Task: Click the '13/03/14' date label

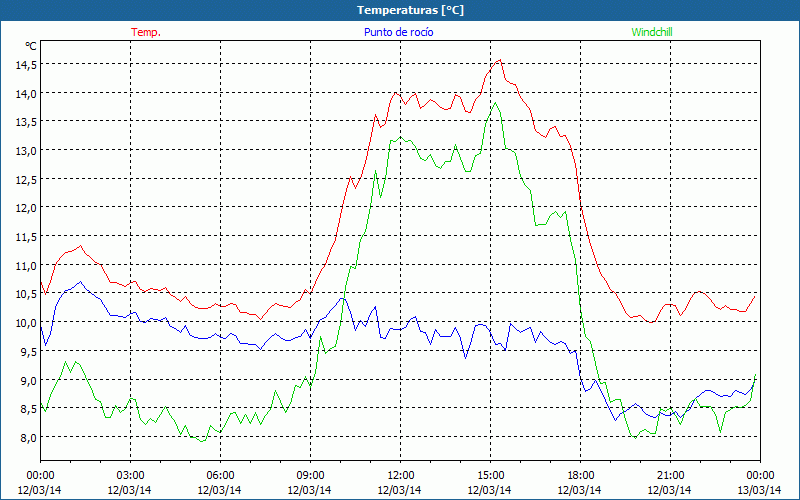Action: pos(760,490)
